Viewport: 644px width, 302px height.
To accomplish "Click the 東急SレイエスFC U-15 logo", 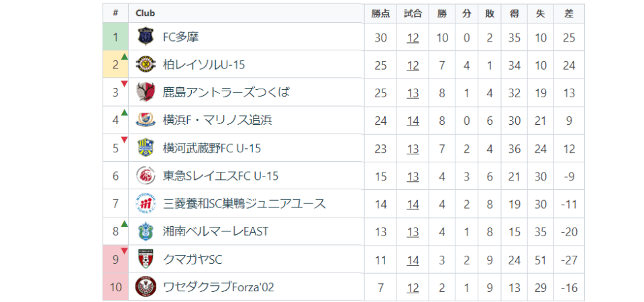I will (x=146, y=176).
